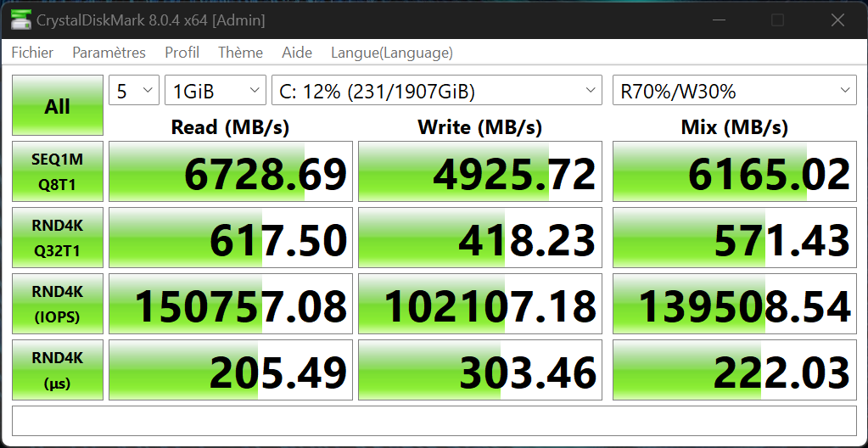Viewport: 868px width, 448px height.
Task: Open the Langue(Language) menu
Action: tap(391, 53)
